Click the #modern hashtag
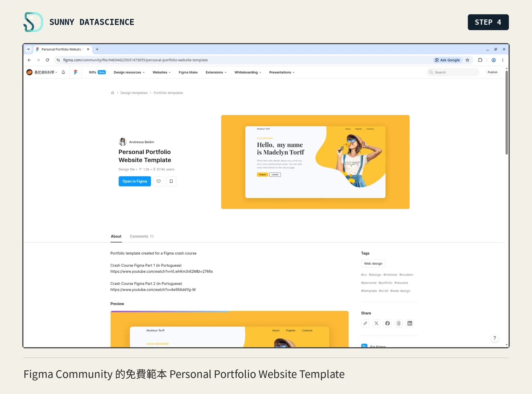Image resolution: width=532 pixels, height=394 pixels. (406, 275)
